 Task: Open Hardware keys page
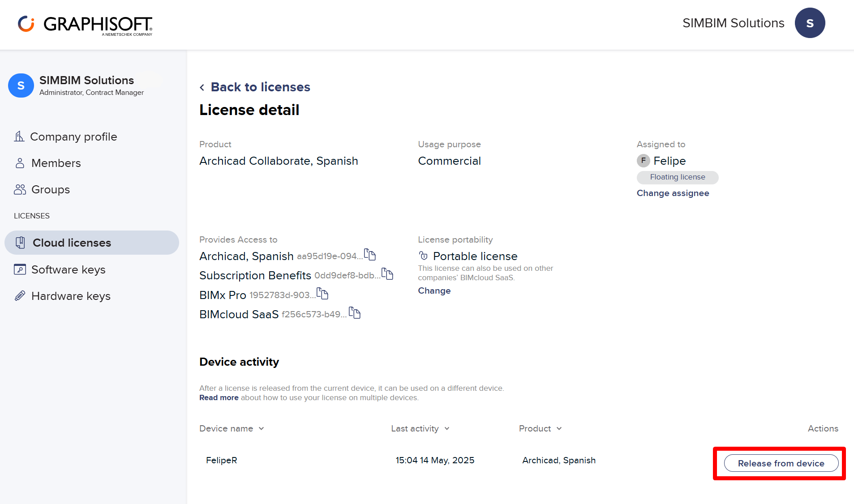[71, 296]
